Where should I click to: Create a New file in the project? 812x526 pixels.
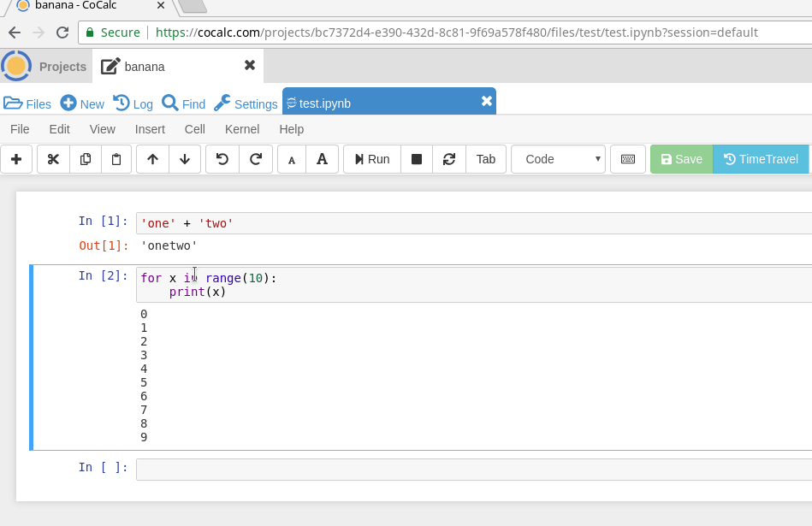pos(82,103)
